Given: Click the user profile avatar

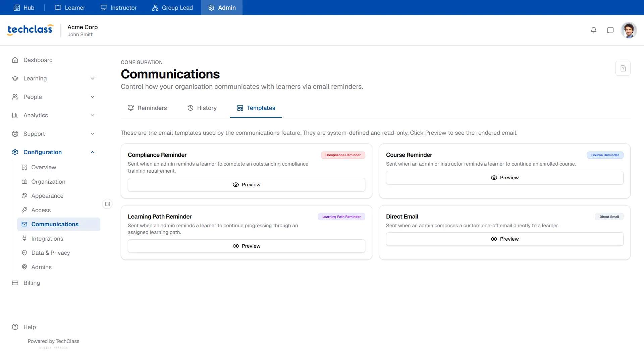Looking at the screenshot, I should (x=629, y=30).
